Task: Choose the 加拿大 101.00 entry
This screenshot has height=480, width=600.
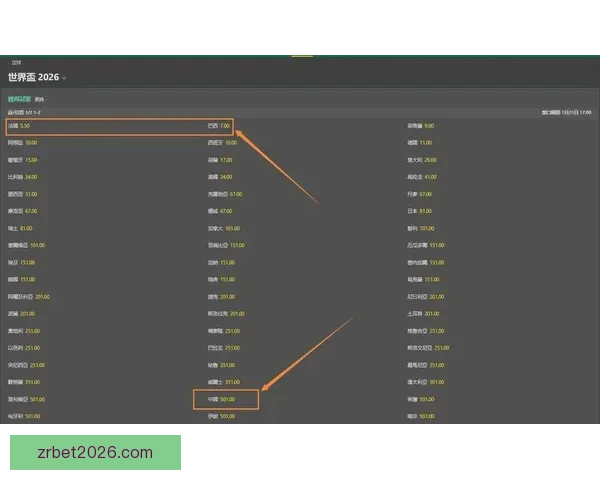Action: 224,229
